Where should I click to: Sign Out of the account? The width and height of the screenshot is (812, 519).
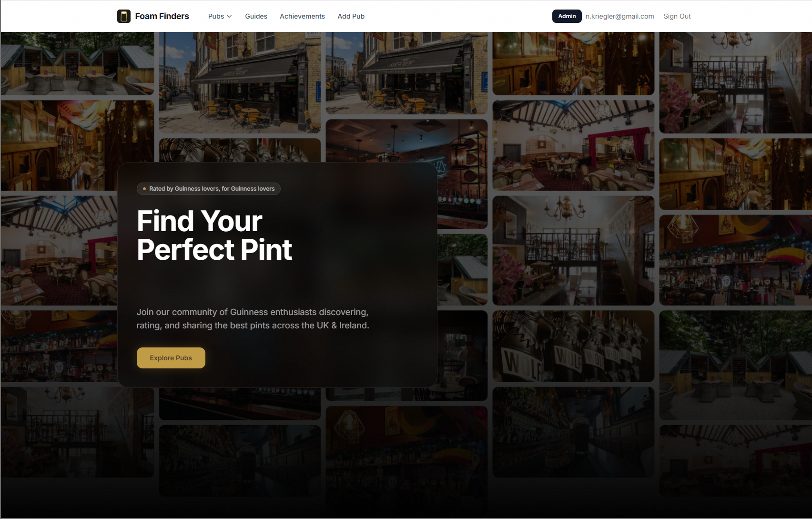click(x=677, y=16)
